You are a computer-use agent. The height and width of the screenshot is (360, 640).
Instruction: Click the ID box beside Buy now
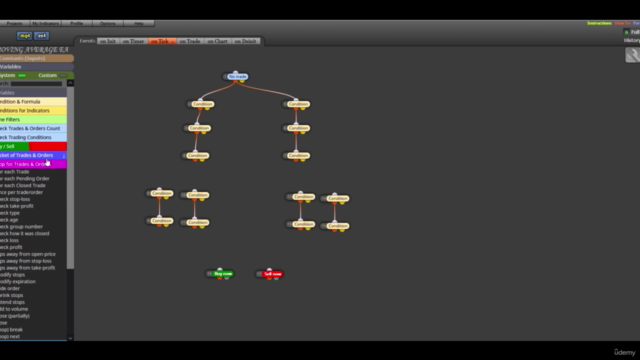[x=209, y=273]
